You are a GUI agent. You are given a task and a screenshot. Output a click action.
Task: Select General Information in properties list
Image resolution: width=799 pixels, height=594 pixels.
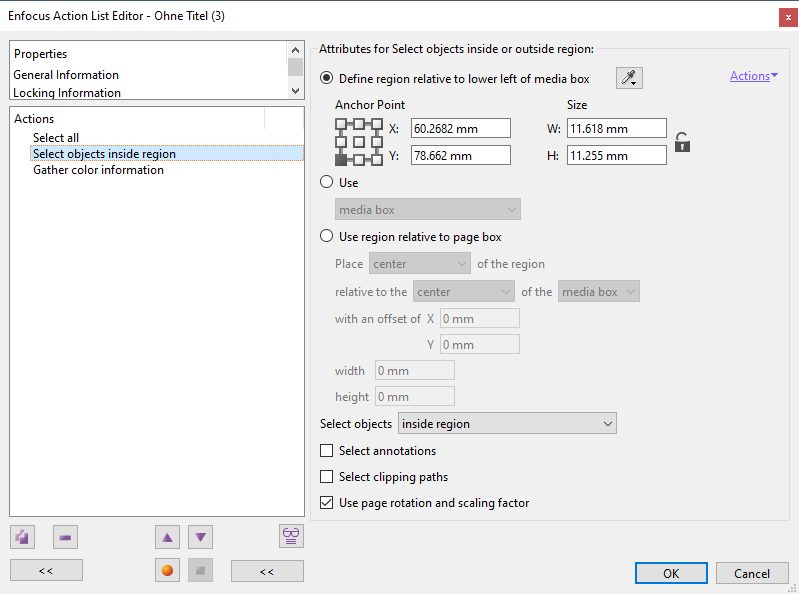(x=66, y=75)
